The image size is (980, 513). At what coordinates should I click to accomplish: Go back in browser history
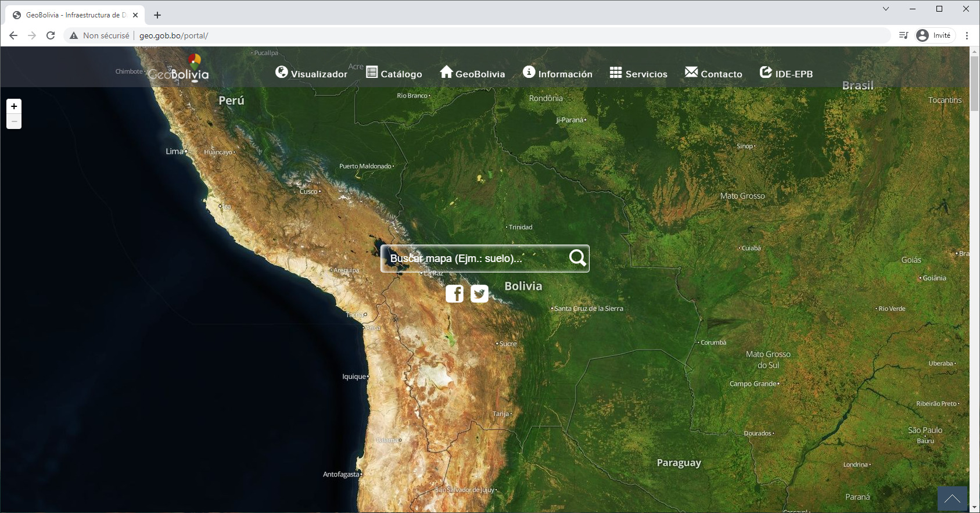pos(13,35)
